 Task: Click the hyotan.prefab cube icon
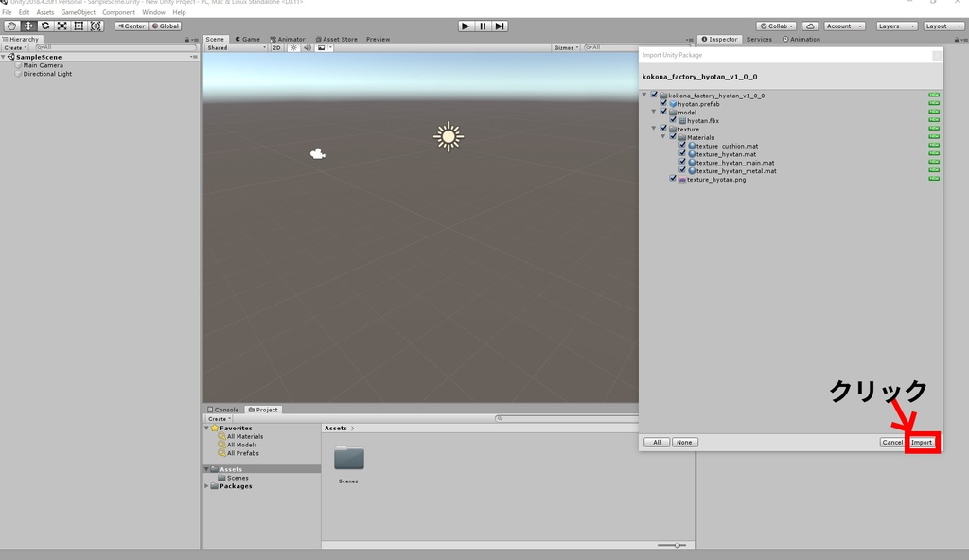[x=673, y=104]
